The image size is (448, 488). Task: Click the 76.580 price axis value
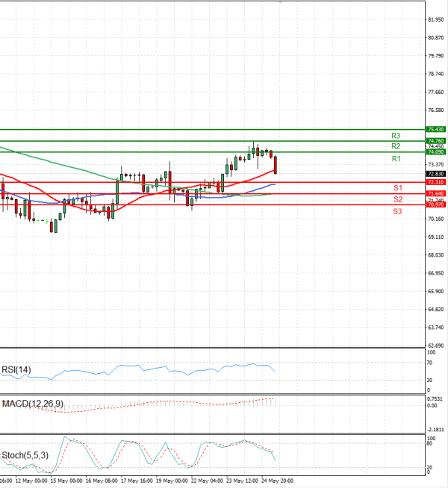click(x=436, y=110)
